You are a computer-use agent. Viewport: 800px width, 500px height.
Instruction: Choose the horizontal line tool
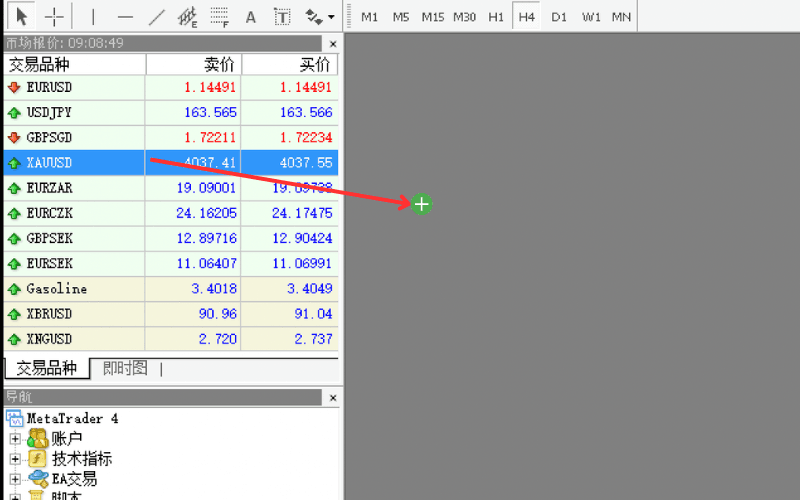click(124, 17)
